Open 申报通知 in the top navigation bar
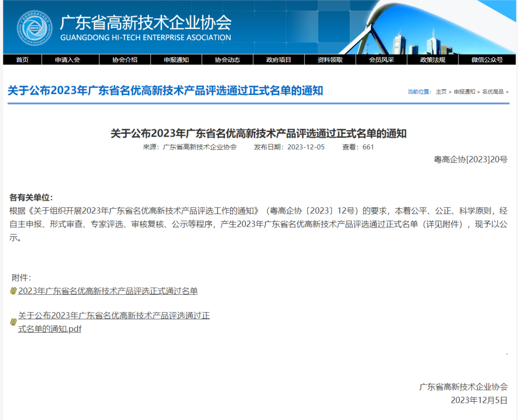 point(176,60)
